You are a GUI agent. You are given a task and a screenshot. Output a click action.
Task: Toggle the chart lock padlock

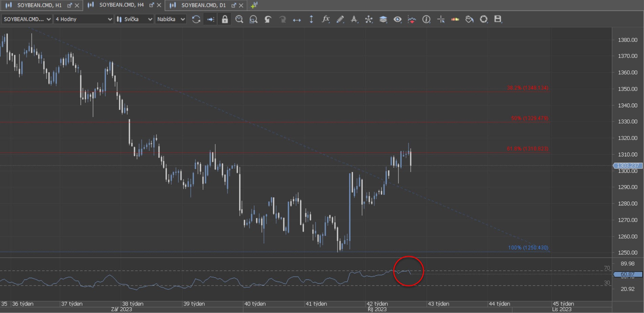pos(225,19)
